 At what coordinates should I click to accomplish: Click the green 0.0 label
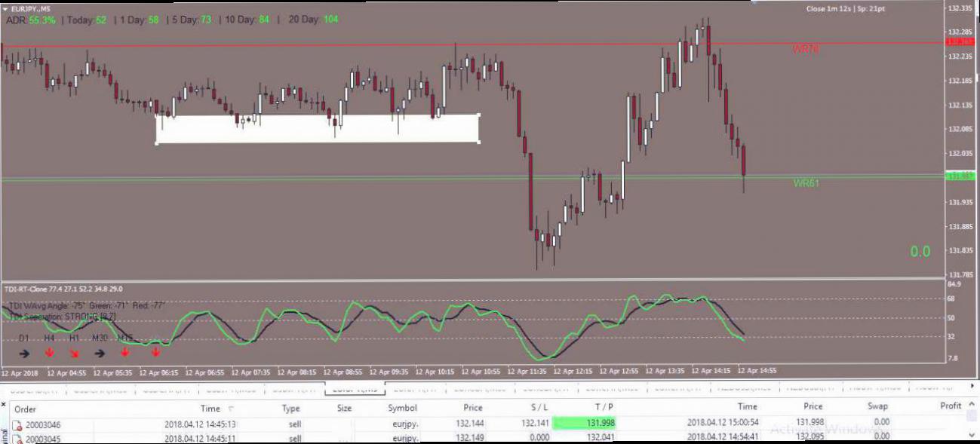[x=920, y=252]
